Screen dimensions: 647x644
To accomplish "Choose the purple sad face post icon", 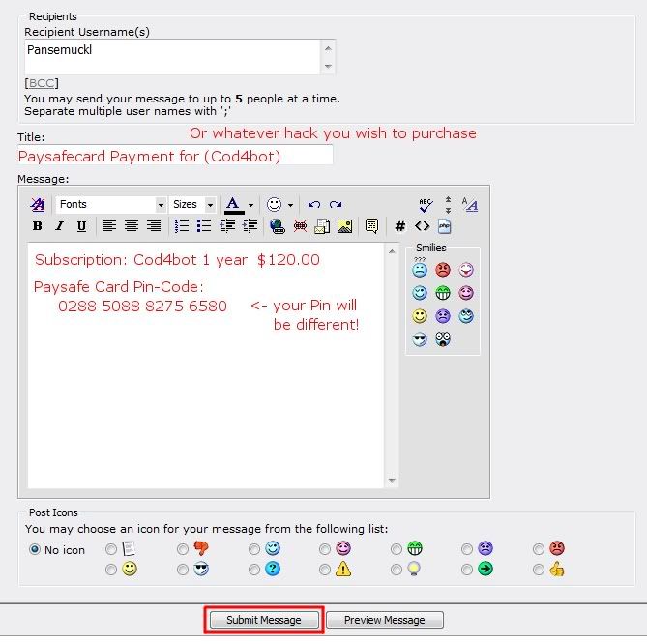I will [467, 549].
